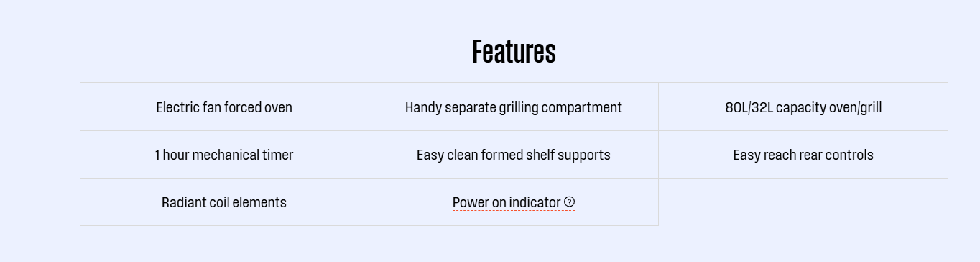This screenshot has width=980, height=262.
Task: Click the word "indicator" with the dashed underline
Action: (535, 202)
